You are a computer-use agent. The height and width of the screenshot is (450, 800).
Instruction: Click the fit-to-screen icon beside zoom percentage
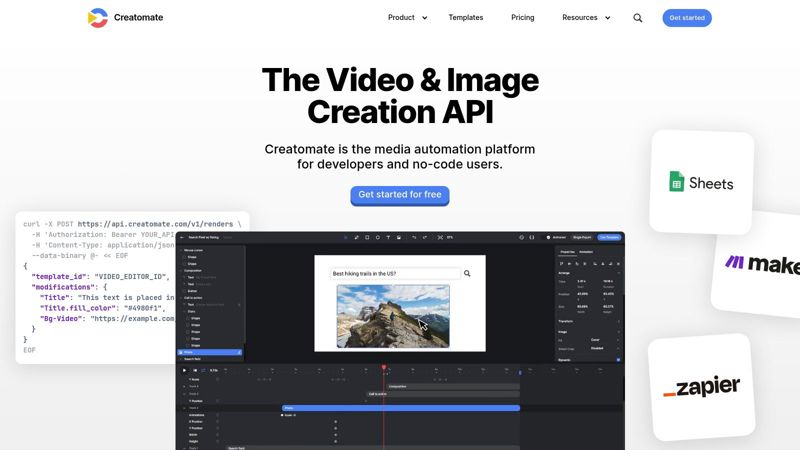(440, 237)
